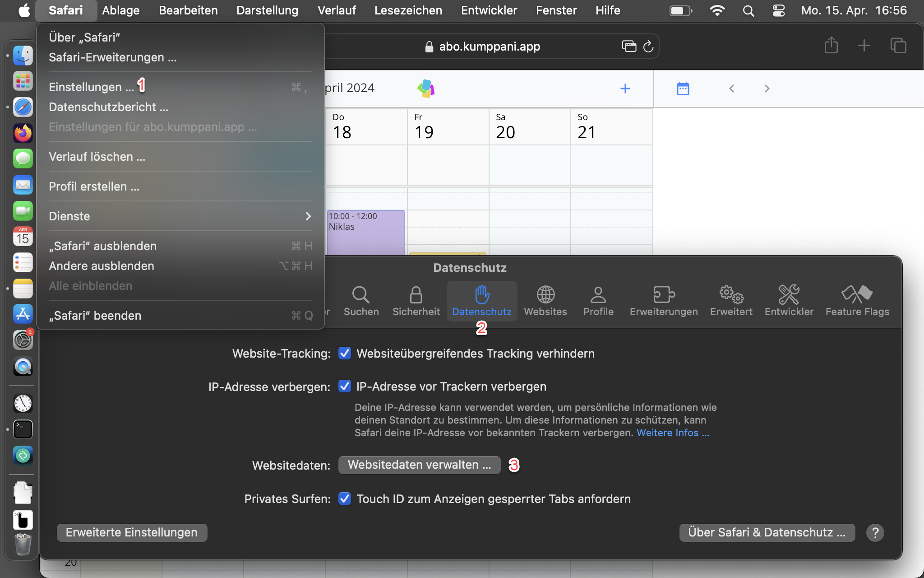Image resolution: width=924 pixels, height=578 pixels.
Task: Open the Darstellung menu
Action: click(267, 10)
